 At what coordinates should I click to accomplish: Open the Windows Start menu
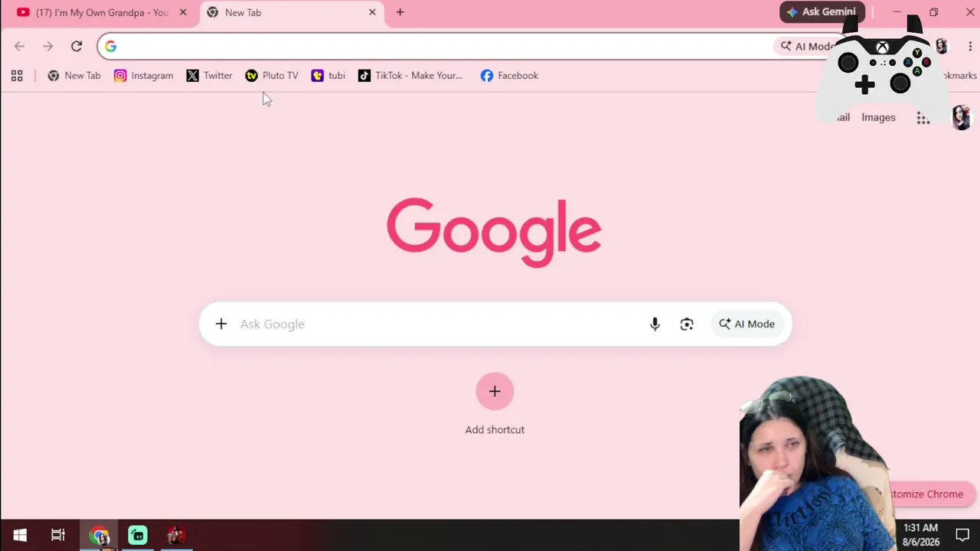point(20,535)
